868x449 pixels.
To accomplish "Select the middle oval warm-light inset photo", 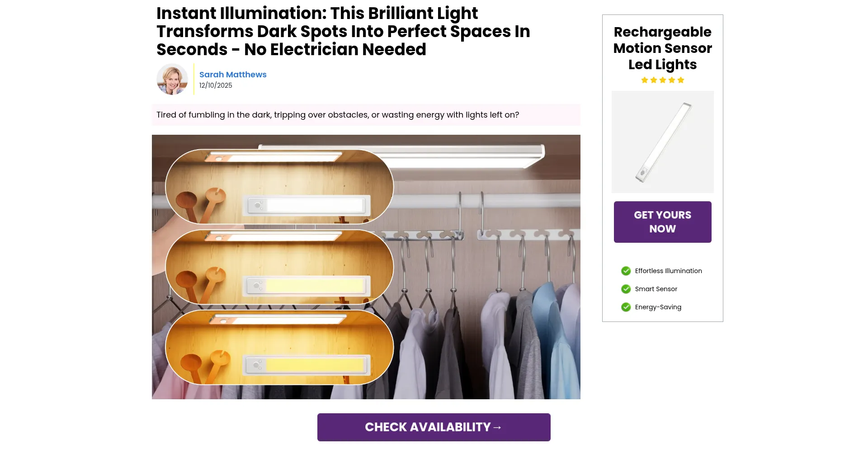I will click(x=279, y=267).
